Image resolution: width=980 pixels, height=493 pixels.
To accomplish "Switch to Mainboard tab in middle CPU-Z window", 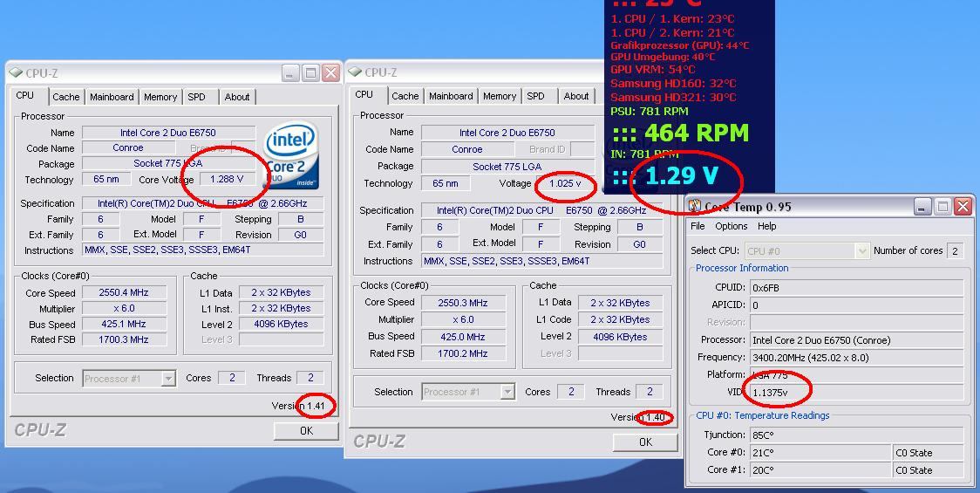I will point(451,96).
